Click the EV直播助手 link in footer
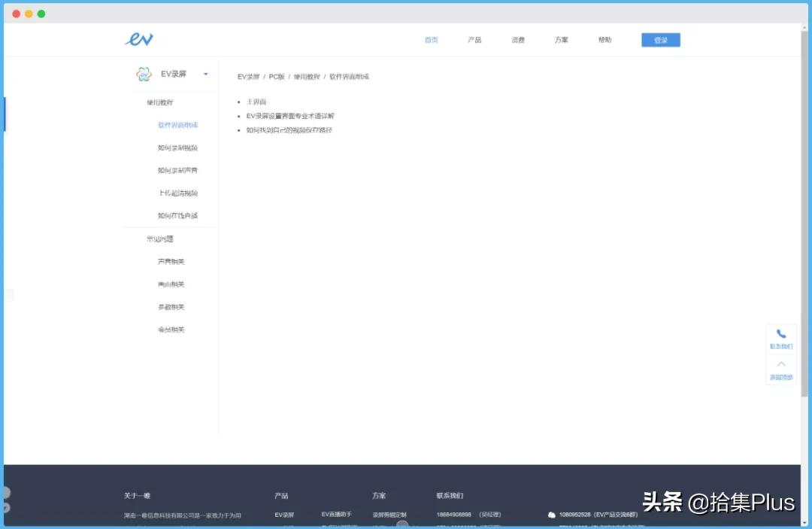The height and width of the screenshot is (529, 812). coord(336,515)
